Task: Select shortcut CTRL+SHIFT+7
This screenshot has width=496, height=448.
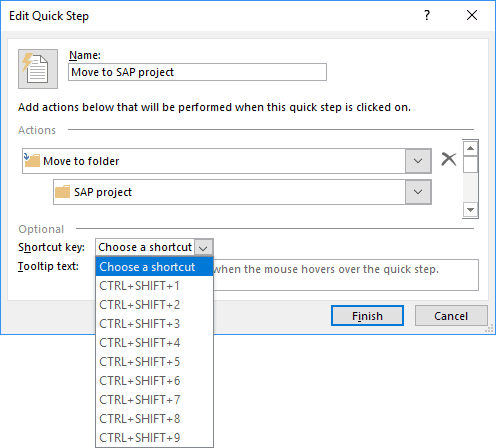Action: coord(154,400)
